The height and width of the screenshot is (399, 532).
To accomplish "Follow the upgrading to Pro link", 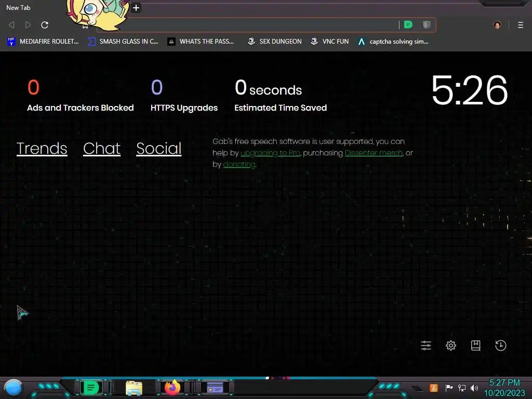I will (270, 153).
